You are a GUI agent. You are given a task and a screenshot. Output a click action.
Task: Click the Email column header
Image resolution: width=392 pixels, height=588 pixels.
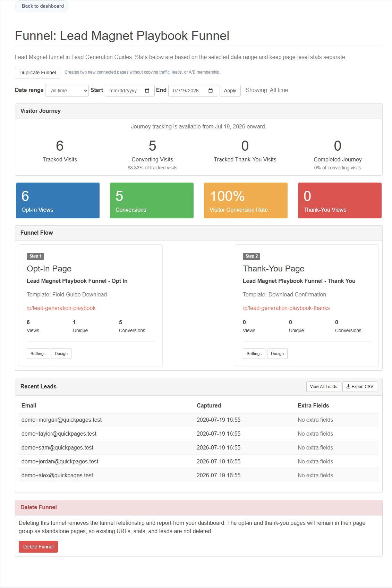29,405
